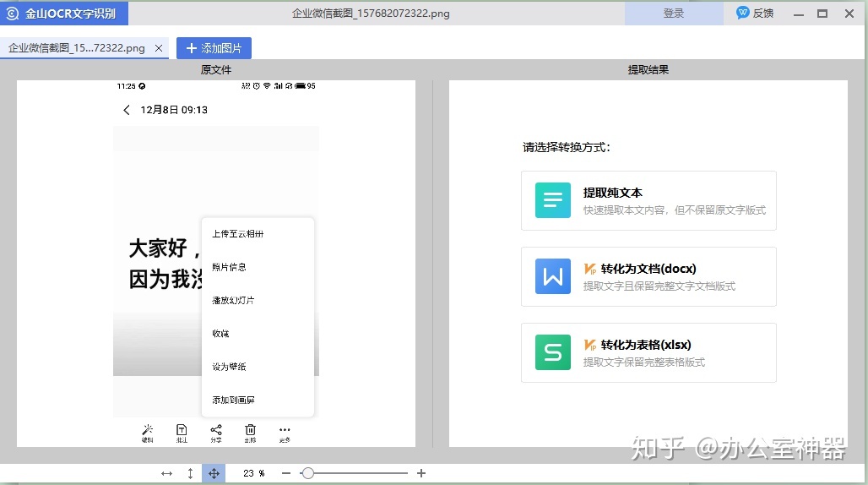This screenshot has width=868, height=485.
Task: Click the fit-to-width horizontal arrow icon
Action: click(166, 473)
